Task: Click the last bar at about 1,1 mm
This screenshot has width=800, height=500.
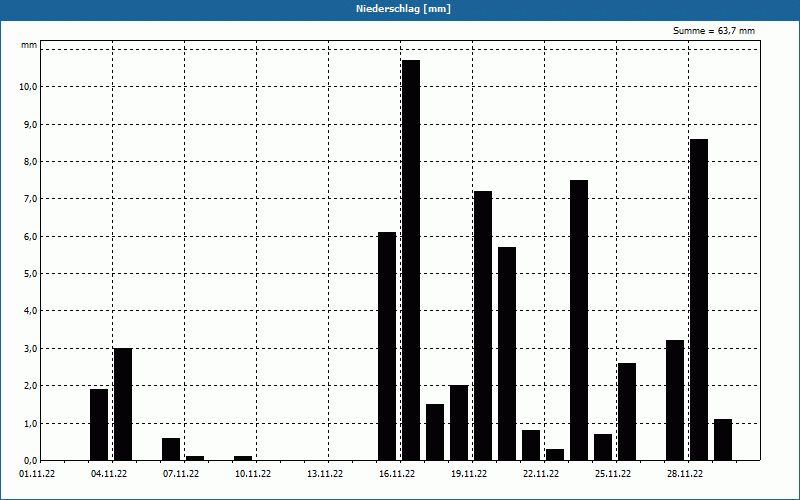Action: [x=723, y=439]
